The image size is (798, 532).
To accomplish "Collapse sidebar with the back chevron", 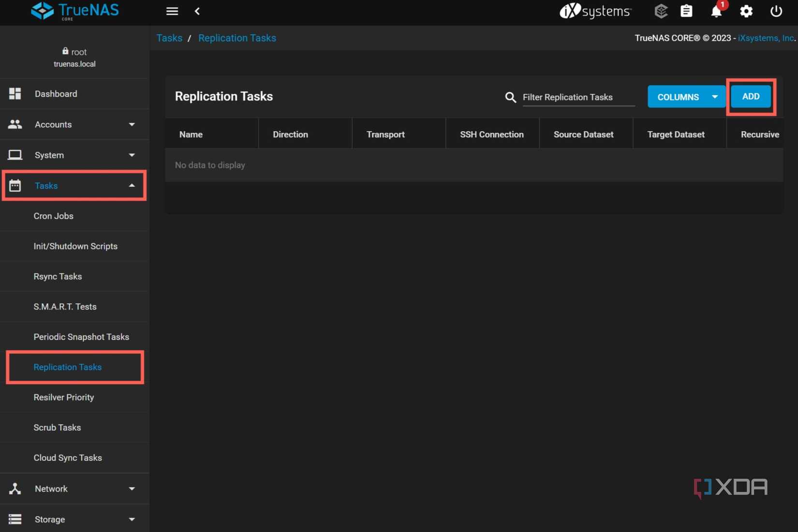I will (197, 11).
